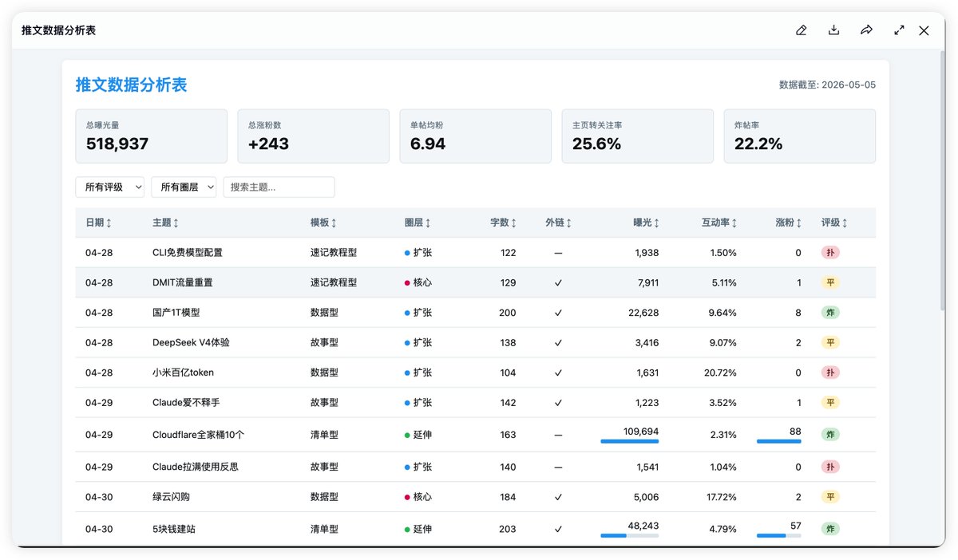
Task: Click 48,243 exposure bar in 5块钱建站 row
Action: (x=630, y=536)
